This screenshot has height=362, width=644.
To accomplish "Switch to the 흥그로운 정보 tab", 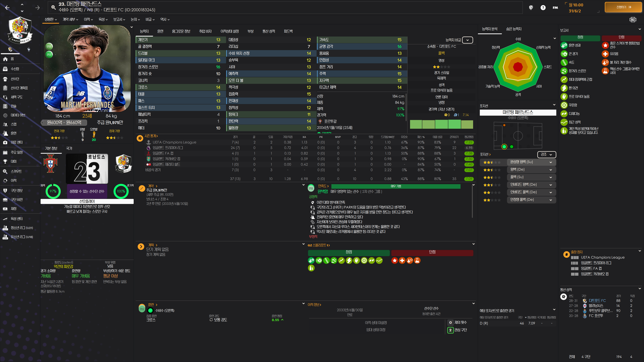I will pyautogui.click(x=181, y=31).
